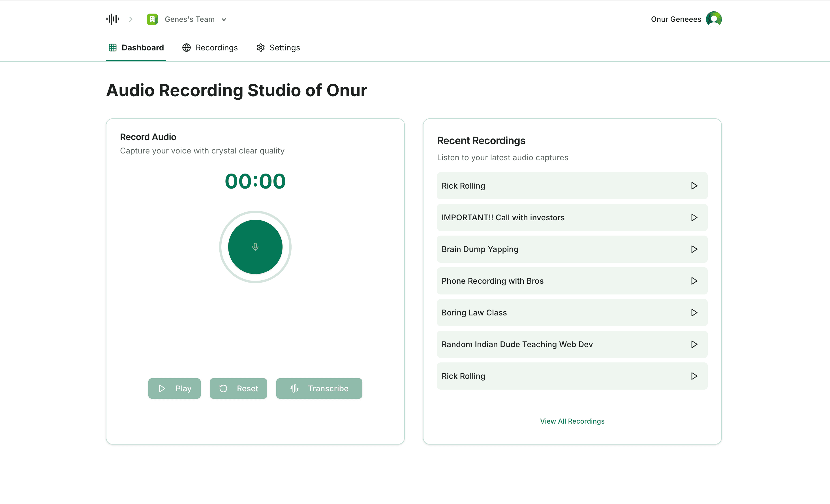Viewport: 830px width, 504px height.
Task: Play the IMPORTANT!! Call with investors
Action: click(694, 217)
